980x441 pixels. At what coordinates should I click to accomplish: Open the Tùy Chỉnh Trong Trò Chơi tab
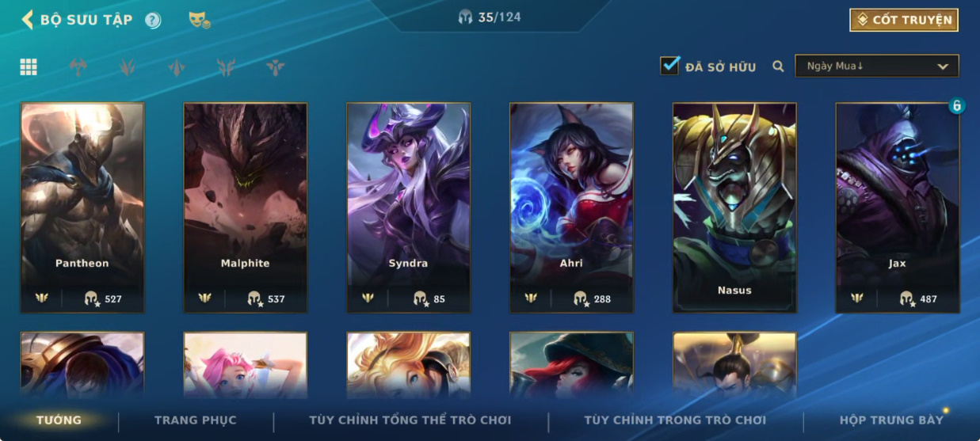[x=675, y=420]
